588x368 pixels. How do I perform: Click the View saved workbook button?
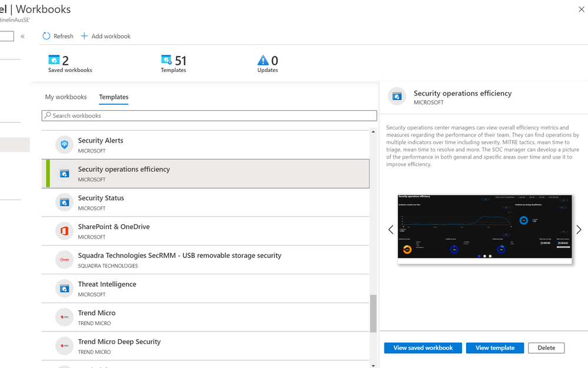423,348
